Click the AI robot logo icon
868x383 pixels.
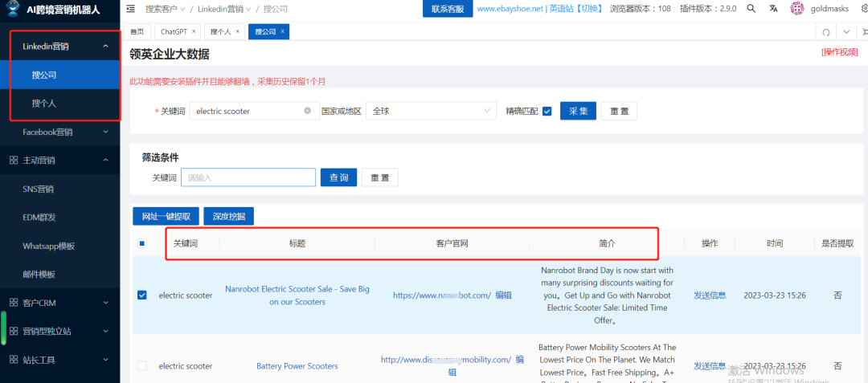pos(14,9)
